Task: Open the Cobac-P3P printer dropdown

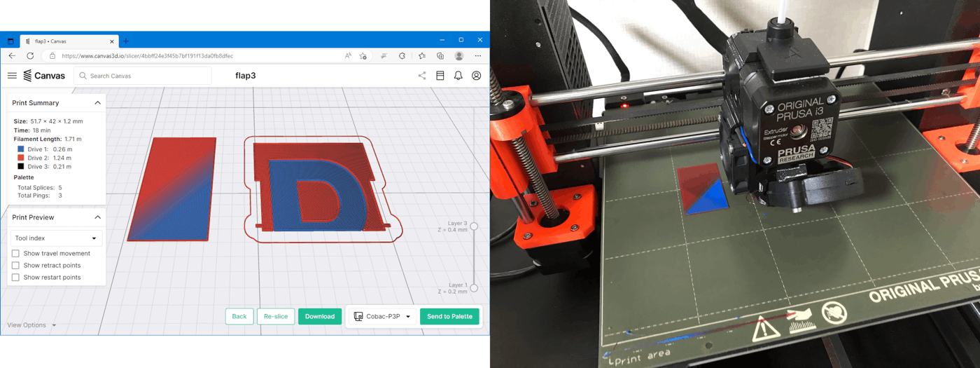Action: 382,317
